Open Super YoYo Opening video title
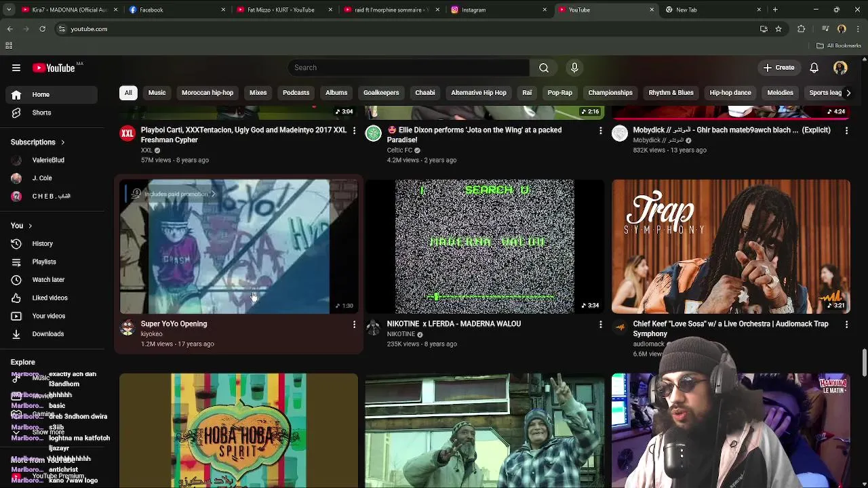This screenshot has height=488, width=868. 174,324
